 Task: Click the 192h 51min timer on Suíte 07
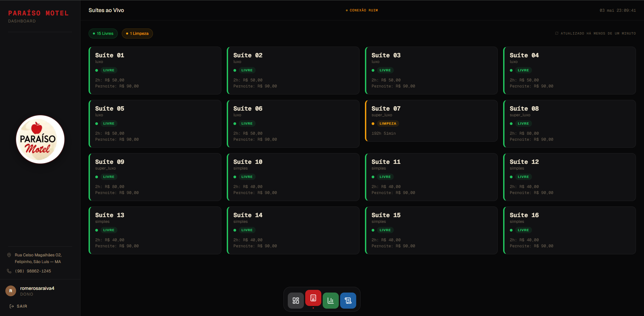click(383, 133)
